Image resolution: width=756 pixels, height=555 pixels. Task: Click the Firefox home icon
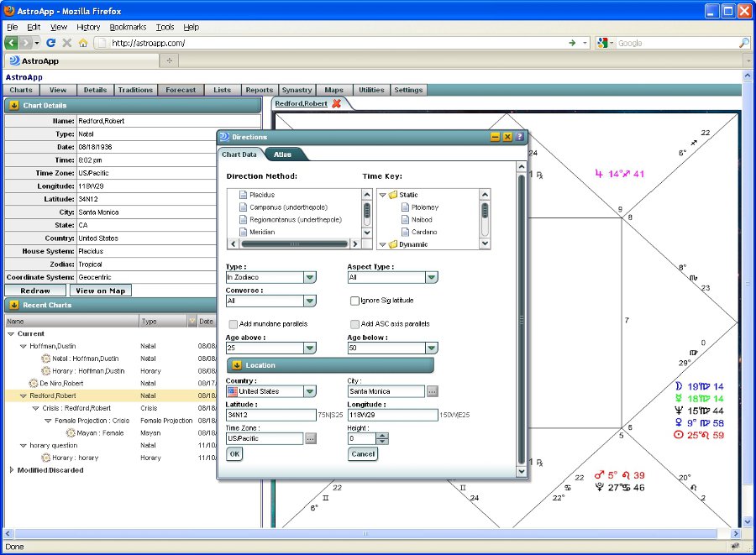pyautogui.click(x=82, y=43)
